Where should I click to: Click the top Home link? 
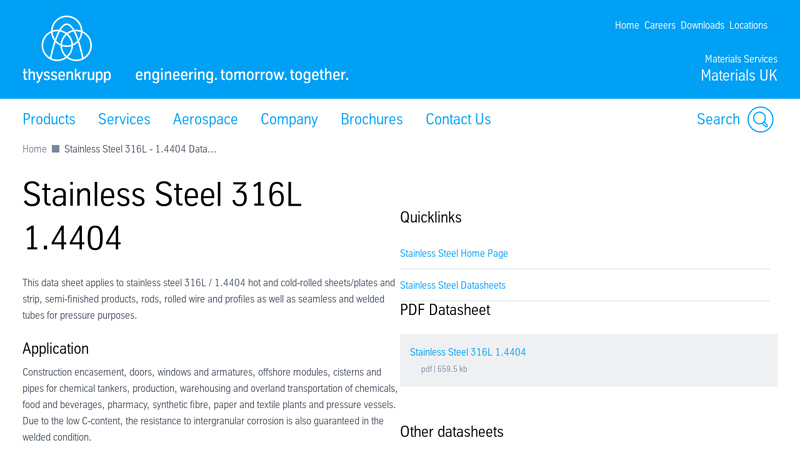(x=627, y=26)
